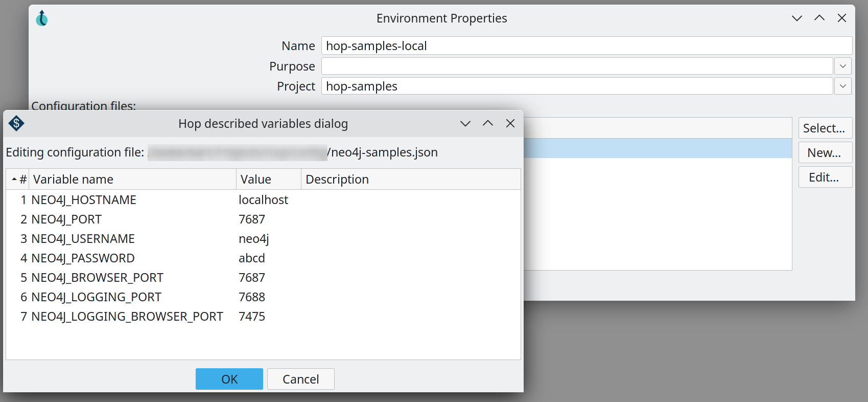Click New... to create a configuration file

click(x=825, y=152)
